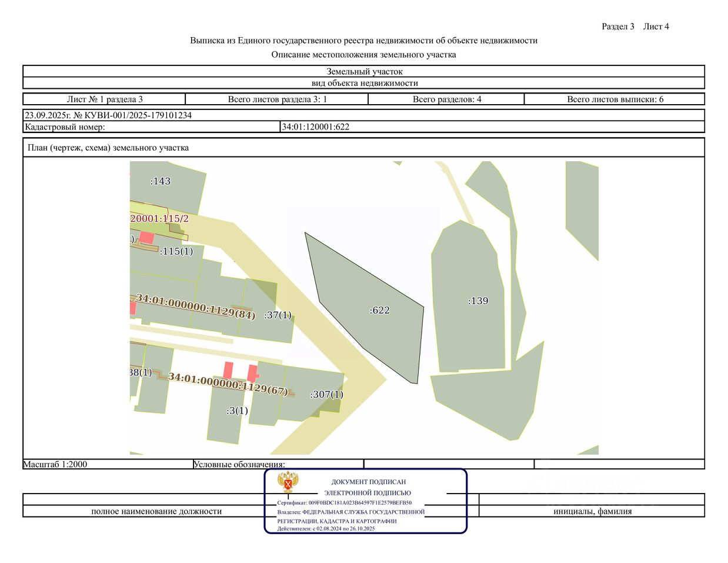Click partially visible label 38(1) at map edge

coord(141,372)
